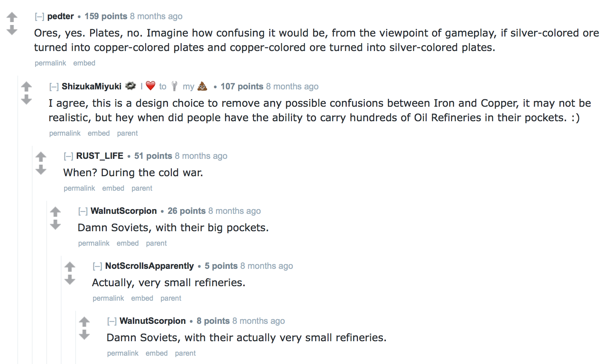608x364 pixels.
Task: Downvote NotScrollsApparently's small refineries comment
Action: (x=70, y=280)
